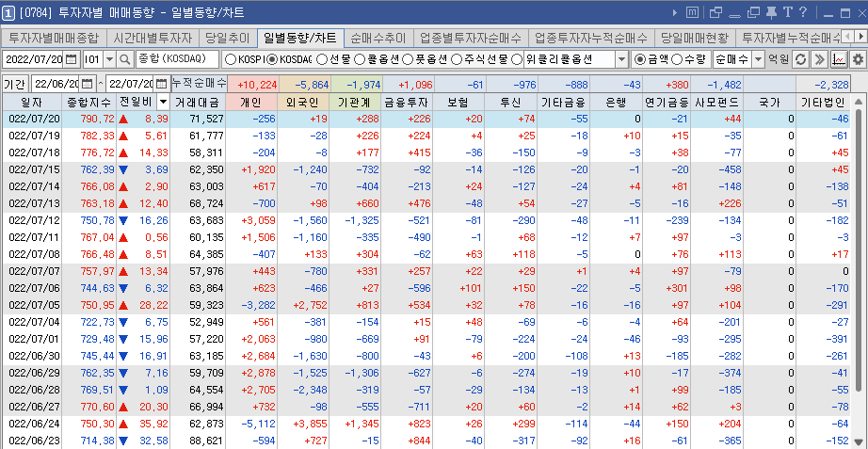Click 종합지수 value 790.72

point(98,119)
